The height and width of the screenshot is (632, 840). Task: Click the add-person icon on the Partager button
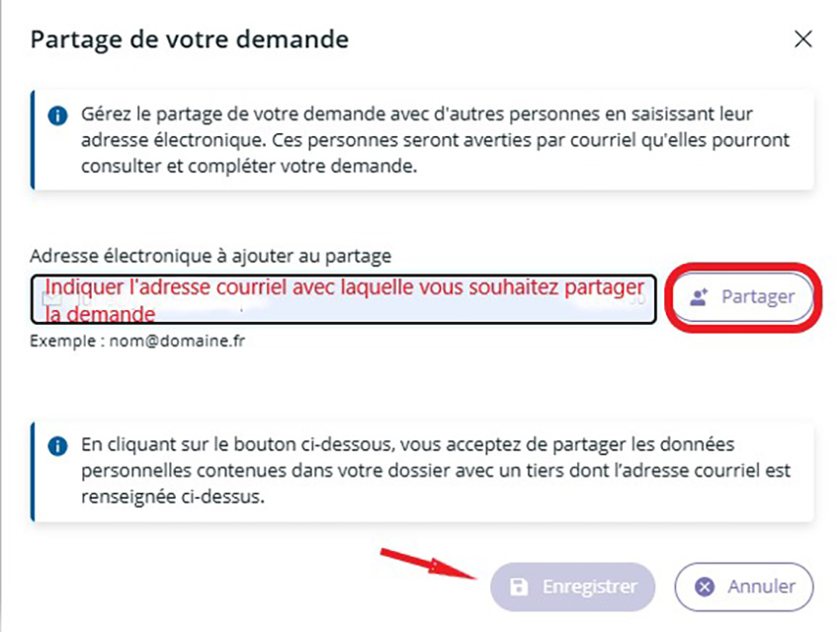[x=699, y=297]
